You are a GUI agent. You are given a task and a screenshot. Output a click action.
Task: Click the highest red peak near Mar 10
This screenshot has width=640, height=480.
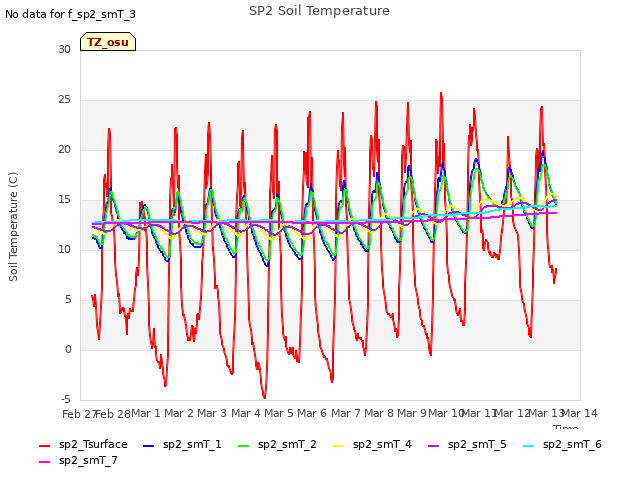441,93
